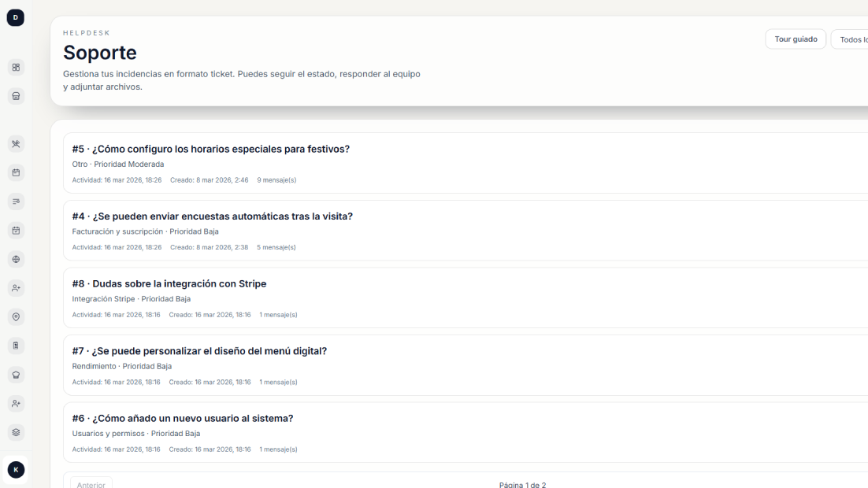Open the list lines icon in sidebar
The width and height of the screenshot is (868, 488).
16,201
